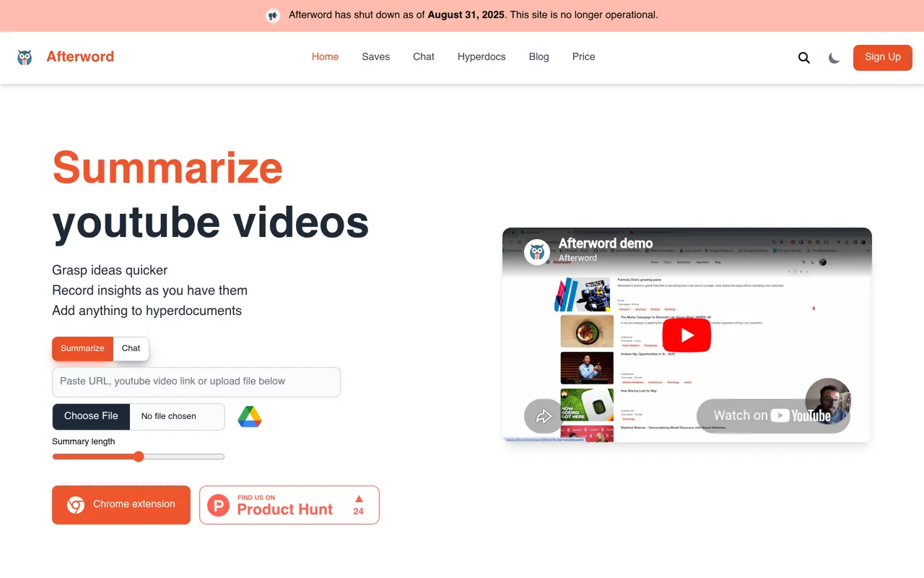
Task: Toggle dark mode with the moon icon
Action: tap(834, 58)
